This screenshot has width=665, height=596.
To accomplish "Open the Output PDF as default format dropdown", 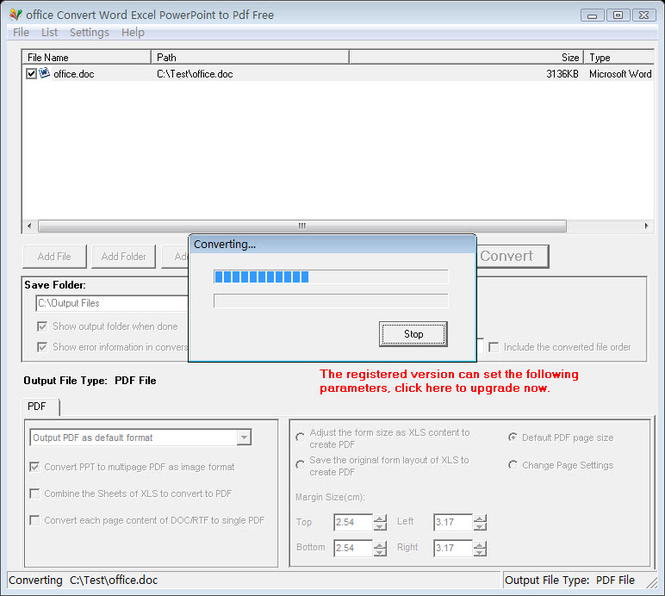I will 244,437.
